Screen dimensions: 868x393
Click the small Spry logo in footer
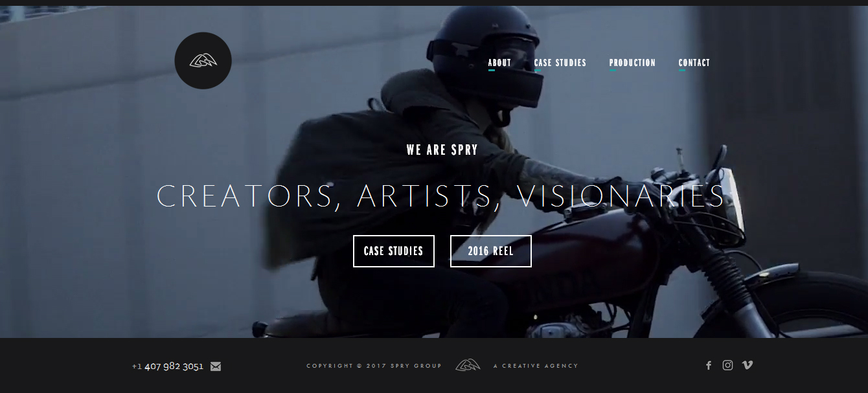[x=468, y=365]
